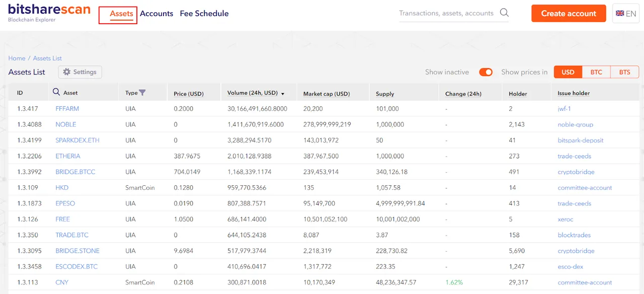The height and width of the screenshot is (294, 644).
Task: Click the Holder column header
Action: tap(518, 94)
